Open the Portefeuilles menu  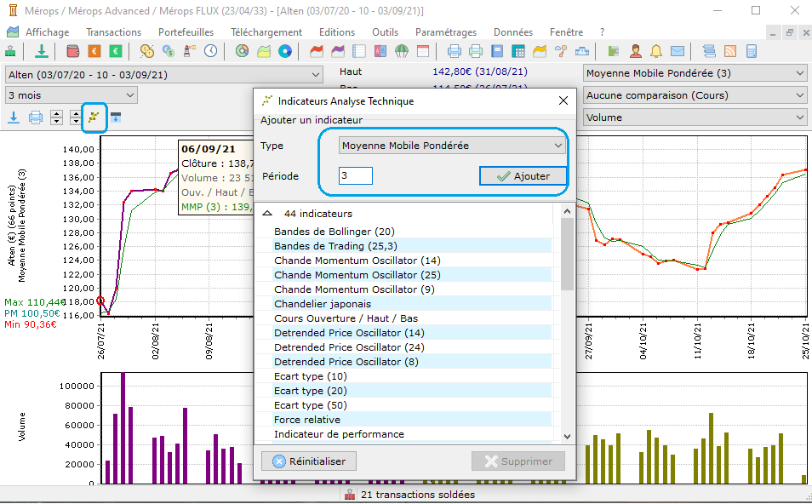click(x=186, y=32)
